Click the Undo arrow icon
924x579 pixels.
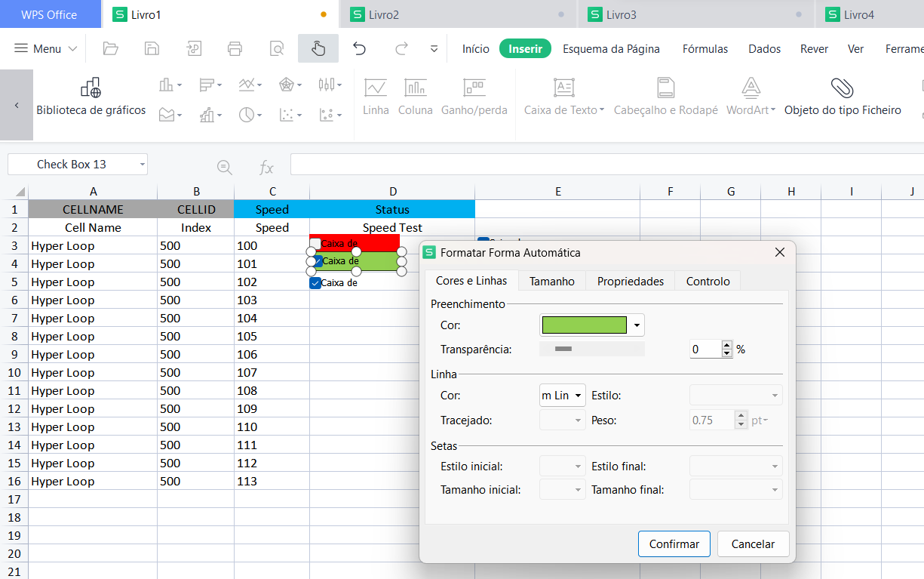click(359, 49)
